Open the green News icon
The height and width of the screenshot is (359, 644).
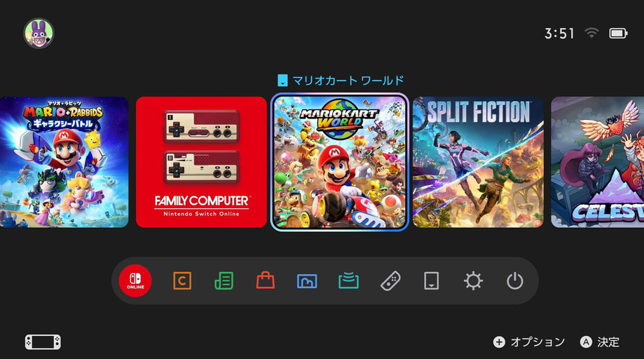pos(224,281)
